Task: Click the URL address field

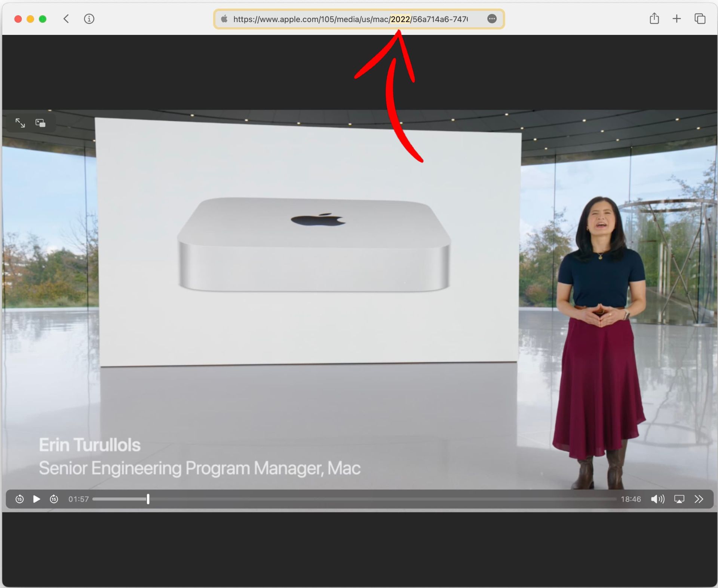Action: (x=350, y=19)
